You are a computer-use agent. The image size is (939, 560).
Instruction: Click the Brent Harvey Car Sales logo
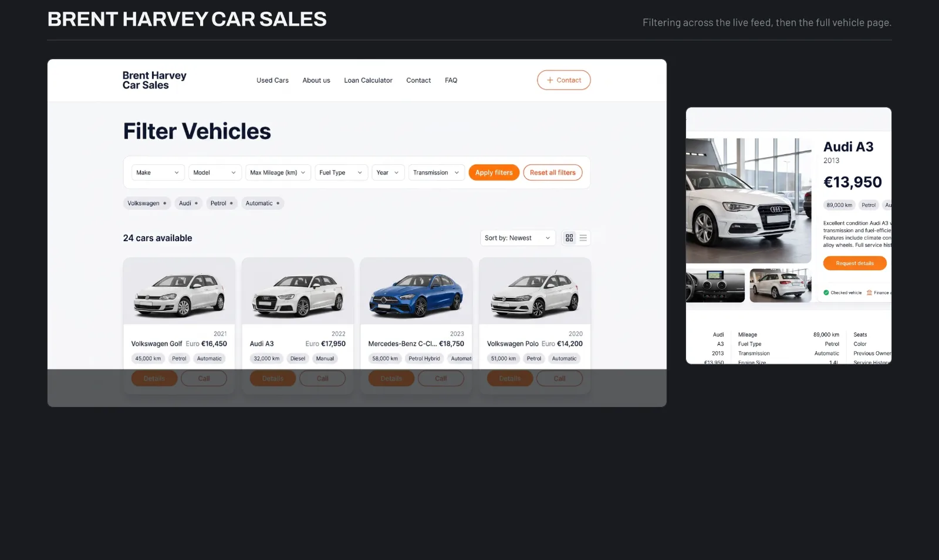tap(154, 80)
